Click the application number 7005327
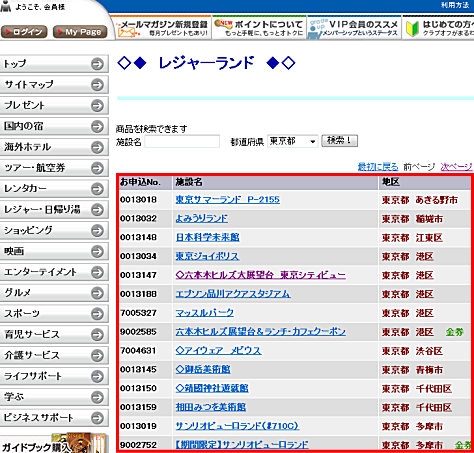Screen dimensions: 474x453 click(x=138, y=313)
